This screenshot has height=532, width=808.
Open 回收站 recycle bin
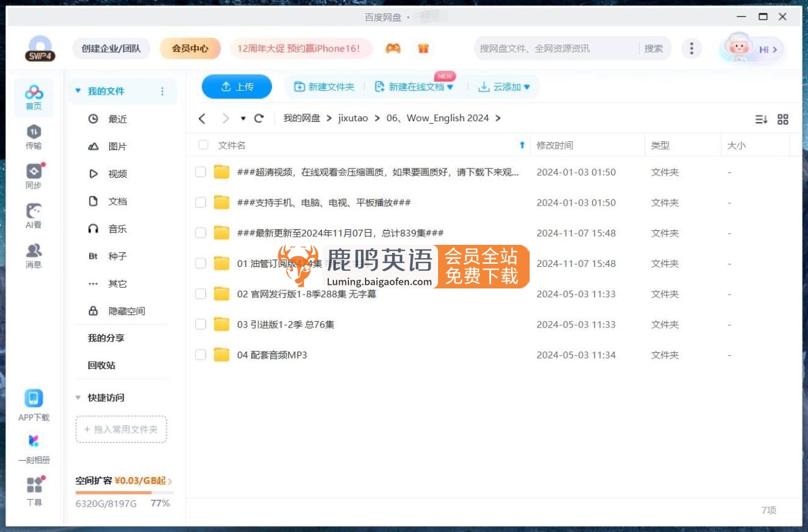[102, 365]
